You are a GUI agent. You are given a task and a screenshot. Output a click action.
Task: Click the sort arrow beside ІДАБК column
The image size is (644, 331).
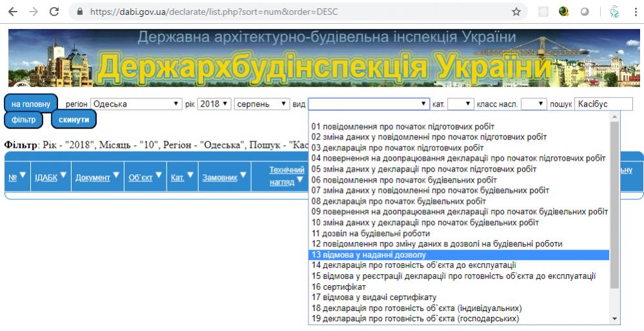(63, 175)
